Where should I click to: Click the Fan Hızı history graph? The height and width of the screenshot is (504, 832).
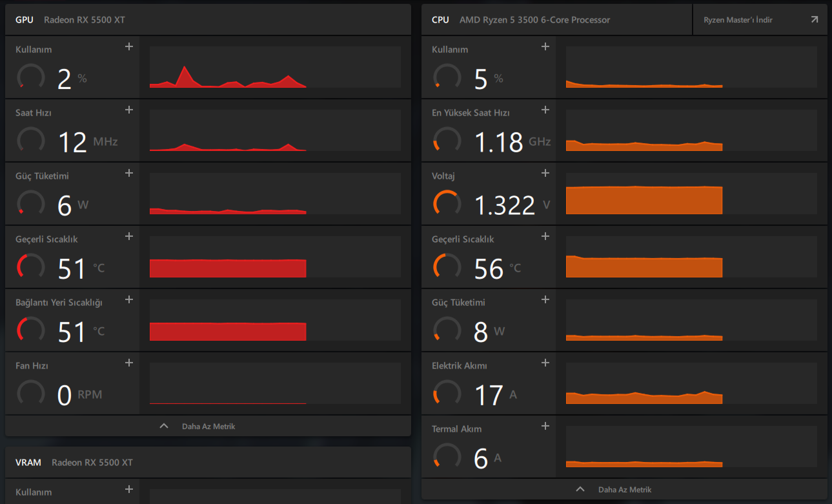coord(275,383)
